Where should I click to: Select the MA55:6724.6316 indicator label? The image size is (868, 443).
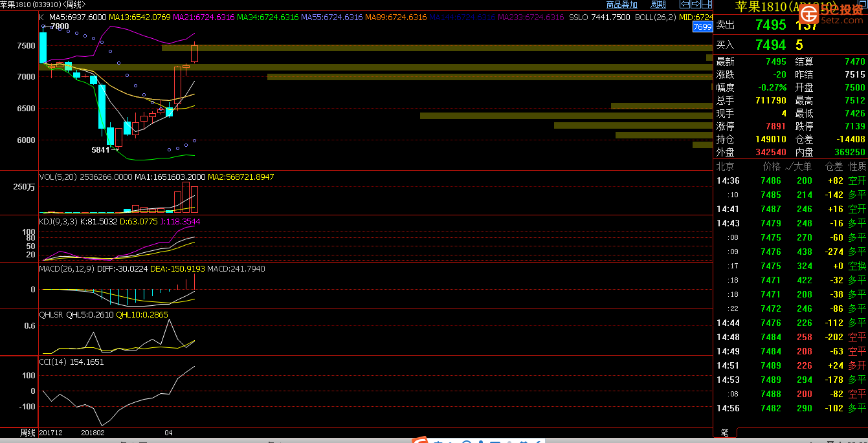pyautogui.click(x=332, y=17)
